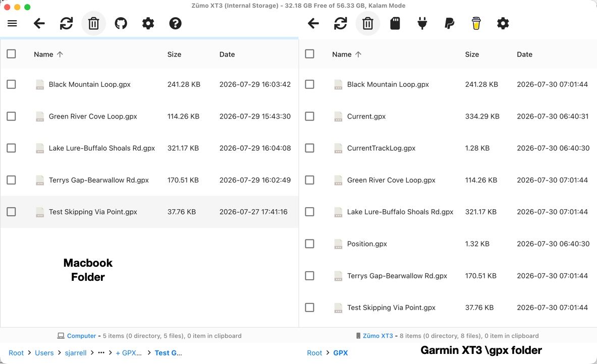Go back in the Macbook folder pane
597x364 pixels.
click(39, 24)
